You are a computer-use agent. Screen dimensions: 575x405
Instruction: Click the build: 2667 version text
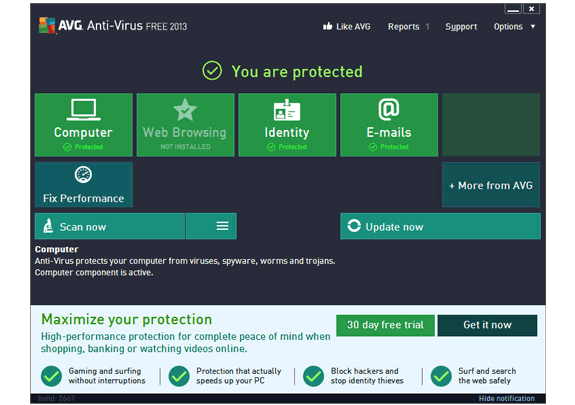[x=56, y=398]
